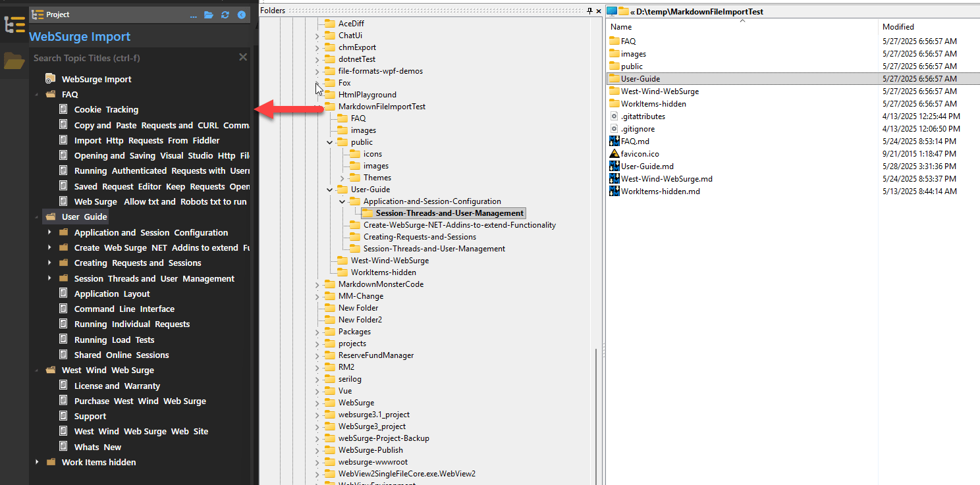This screenshot has height=485, width=980.
Task: Expand Create Web Surge NET Addins topic
Action: 49,247
